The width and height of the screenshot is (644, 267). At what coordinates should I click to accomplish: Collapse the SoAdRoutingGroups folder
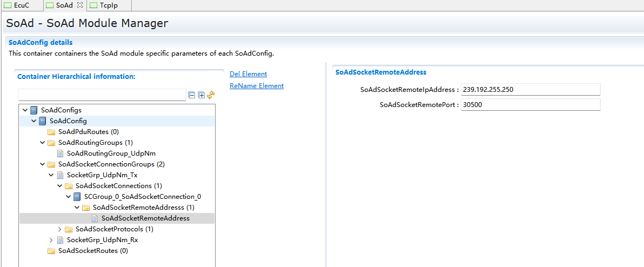pyautogui.click(x=43, y=143)
